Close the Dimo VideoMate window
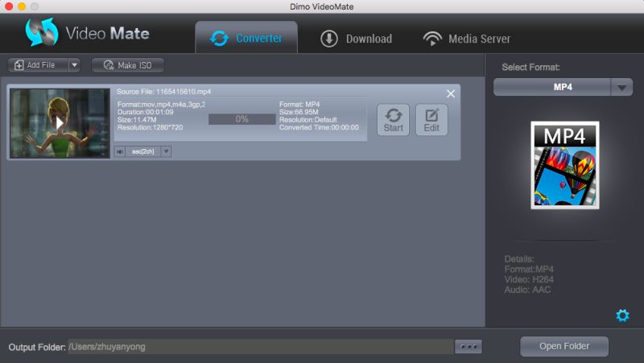 (x=9, y=6)
